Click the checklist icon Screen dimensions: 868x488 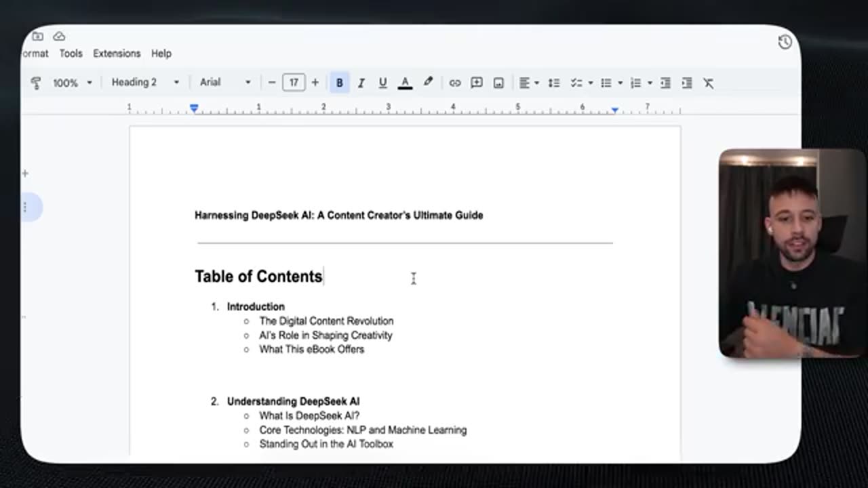point(576,83)
